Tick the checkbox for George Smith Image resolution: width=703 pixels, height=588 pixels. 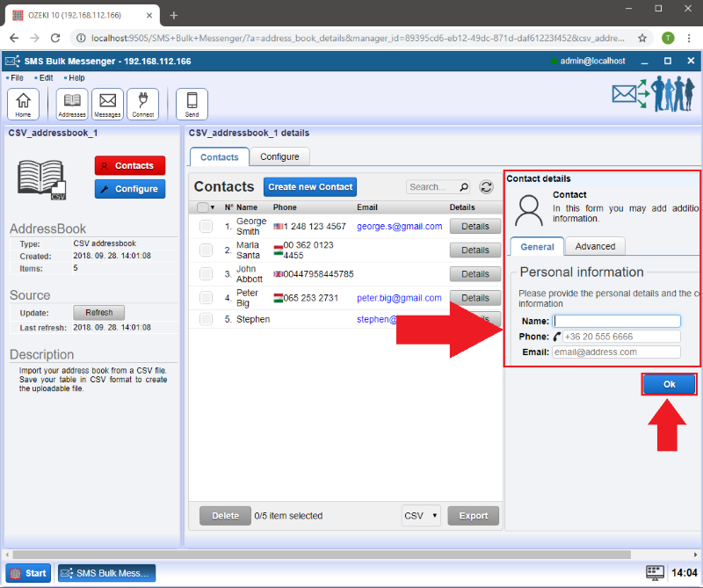coord(206,226)
